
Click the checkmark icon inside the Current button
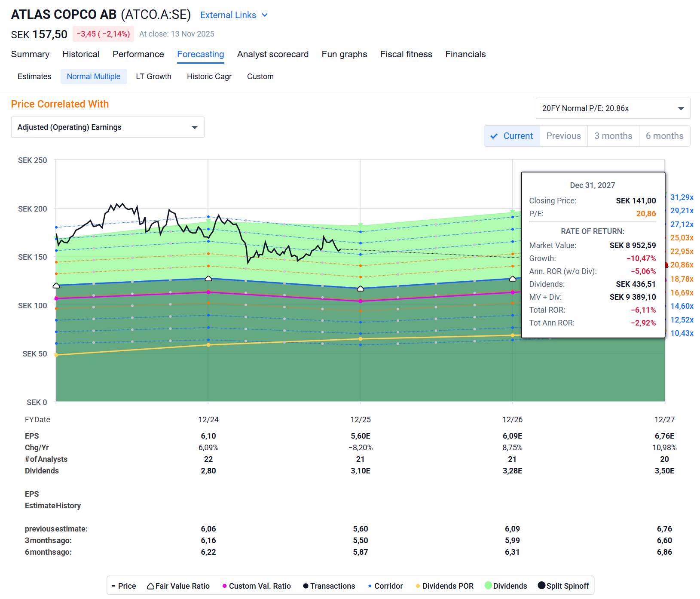point(494,136)
